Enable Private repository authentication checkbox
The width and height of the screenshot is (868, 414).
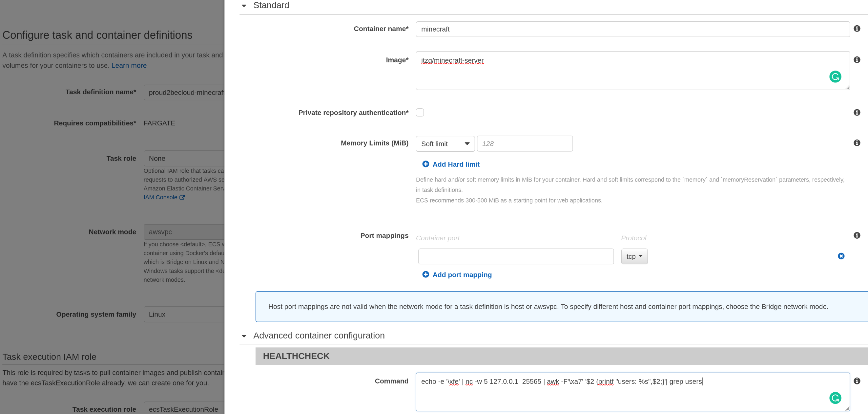pos(420,112)
